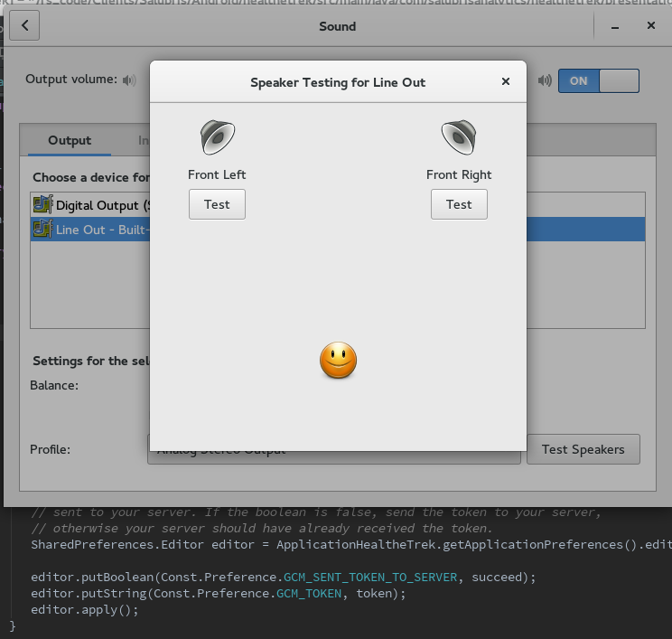Click GCM_TOKEN constant in the code editor
This screenshot has width=672, height=639.
coord(309,594)
